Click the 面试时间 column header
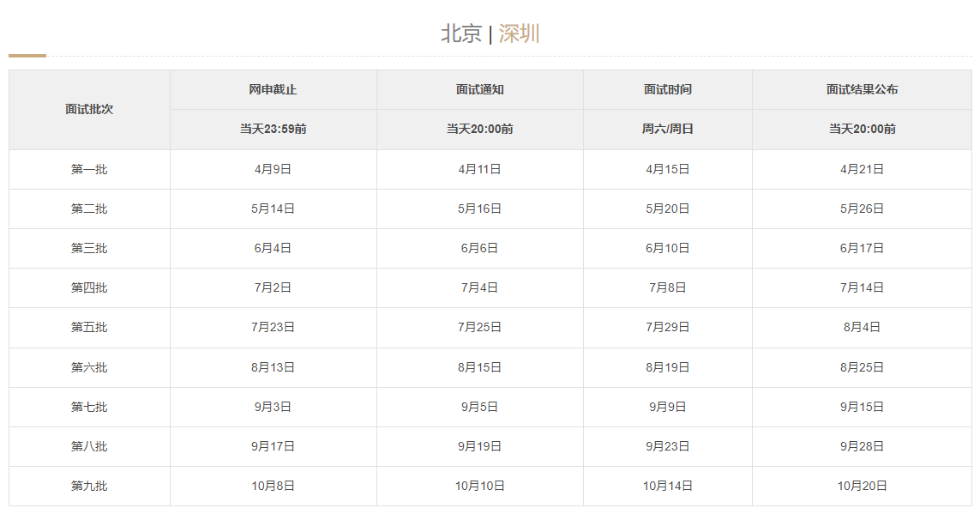Image resolution: width=980 pixels, height=514 pixels. point(668,89)
